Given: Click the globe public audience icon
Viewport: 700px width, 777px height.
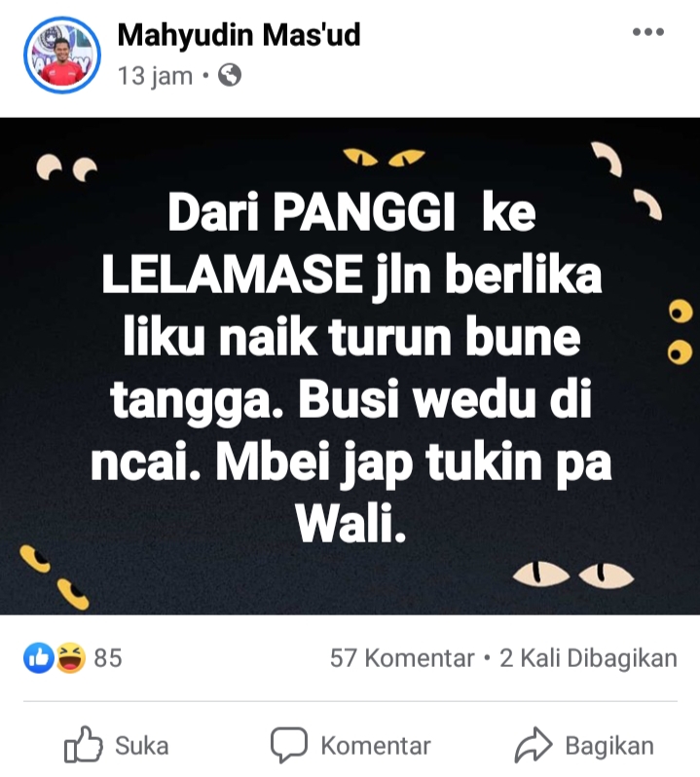Looking at the screenshot, I should click(230, 76).
